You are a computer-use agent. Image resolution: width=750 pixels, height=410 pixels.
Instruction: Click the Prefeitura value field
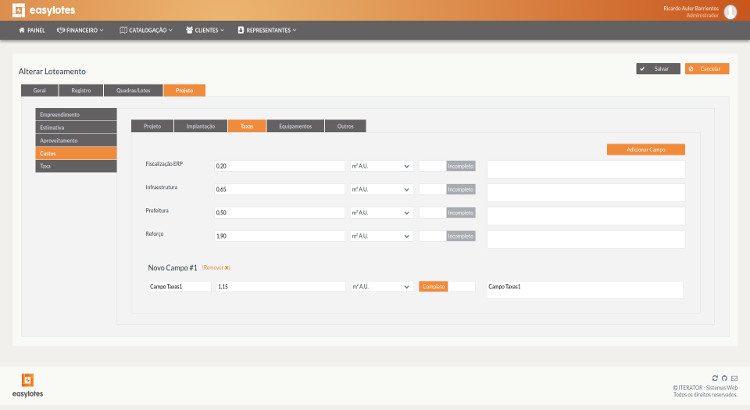point(279,212)
